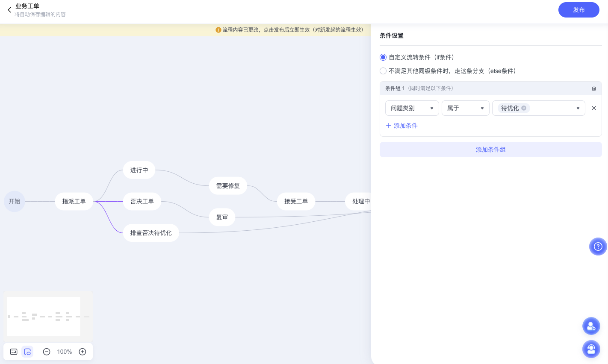Viewport: 608px width, 364px height.
Task: Switch to the else条件 radio option
Action: click(x=383, y=71)
